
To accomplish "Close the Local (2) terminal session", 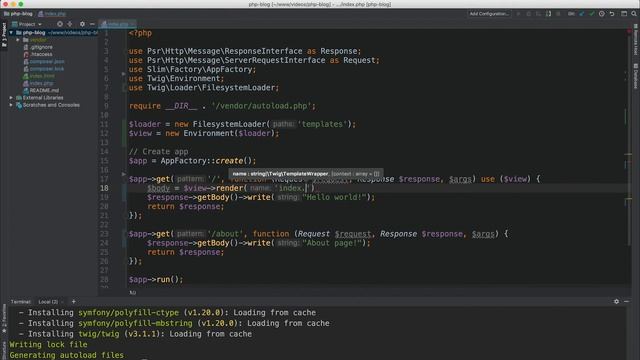I will [62, 302].
